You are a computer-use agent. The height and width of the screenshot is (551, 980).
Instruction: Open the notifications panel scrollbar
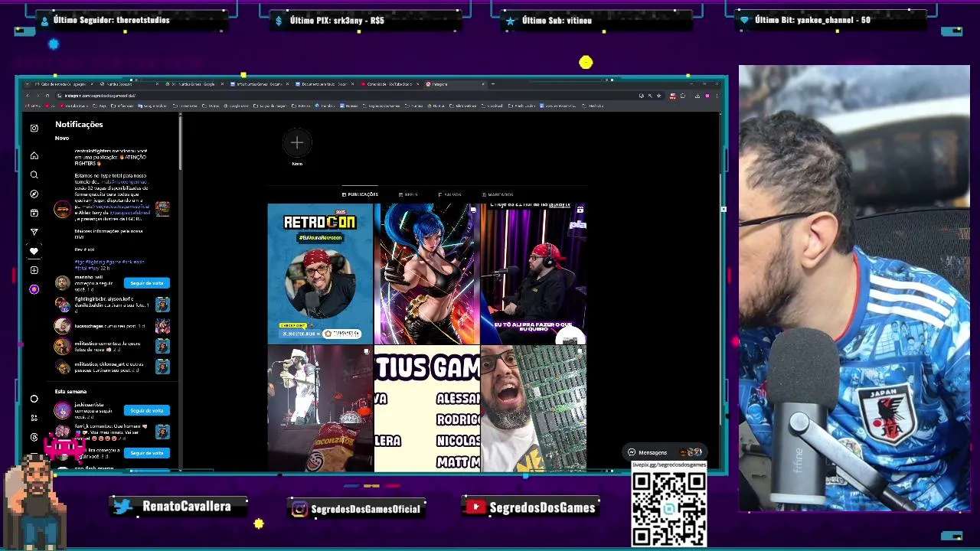coord(181,142)
